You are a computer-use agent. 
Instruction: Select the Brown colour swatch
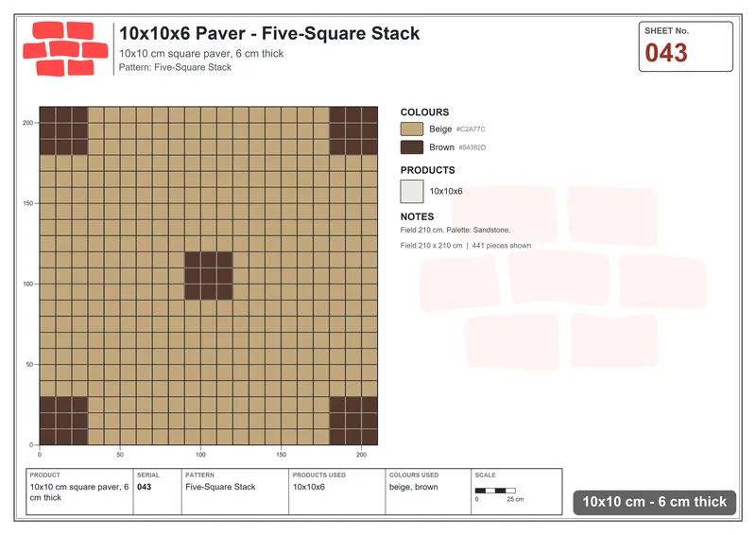click(x=412, y=147)
